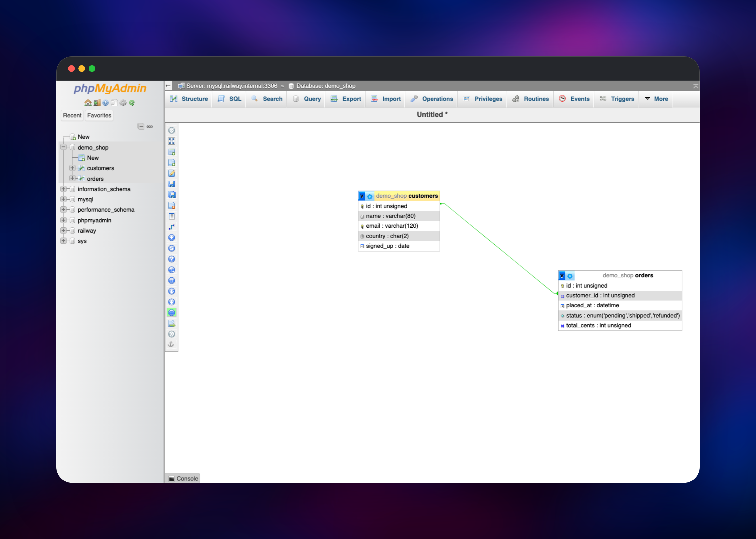Viewport: 756px width, 539px height.
Task: Expand the performance_schema database
Action: click(x=63, y=210)
